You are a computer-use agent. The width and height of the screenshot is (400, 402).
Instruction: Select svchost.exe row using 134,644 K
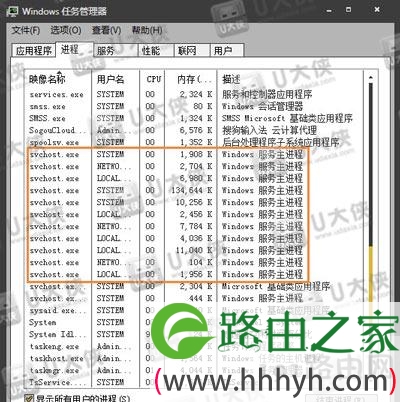coord(193,190)
